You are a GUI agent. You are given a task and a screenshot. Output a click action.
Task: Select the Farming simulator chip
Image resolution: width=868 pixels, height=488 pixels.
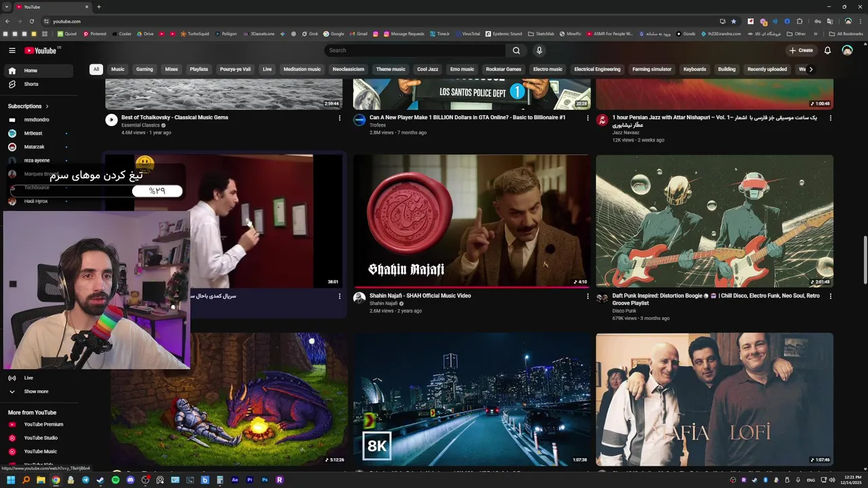tap(652, 69)
